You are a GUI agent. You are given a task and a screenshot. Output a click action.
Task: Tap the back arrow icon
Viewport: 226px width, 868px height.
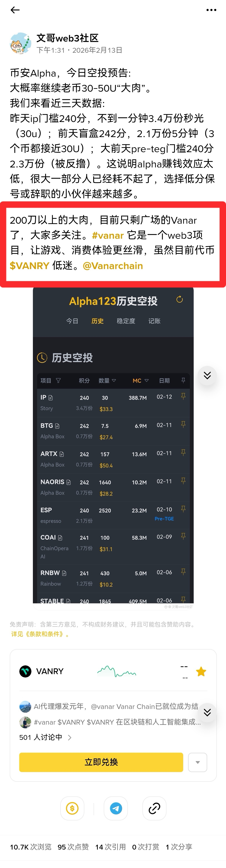pyautogui.click(x=15, y=10)
